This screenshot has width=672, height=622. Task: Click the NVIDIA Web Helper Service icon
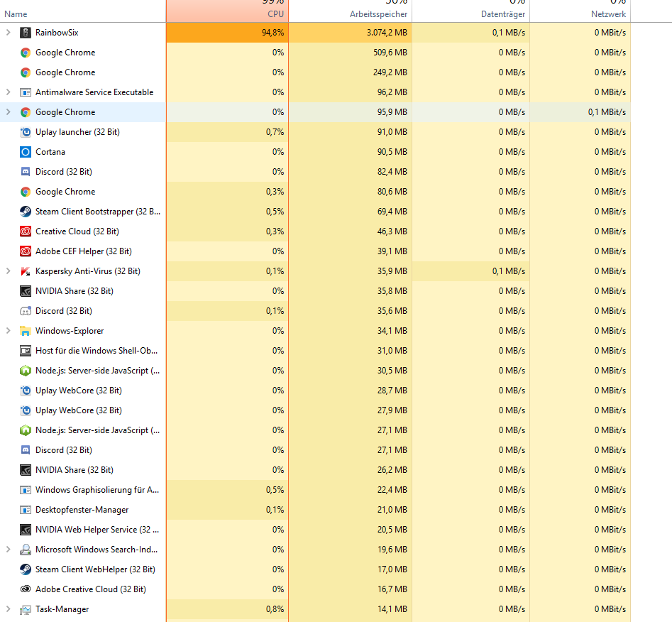(26, 530)
